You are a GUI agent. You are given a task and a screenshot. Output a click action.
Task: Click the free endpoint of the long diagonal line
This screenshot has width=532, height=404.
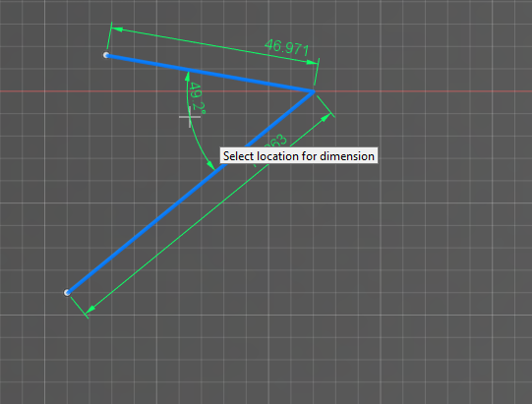point(67,292)
